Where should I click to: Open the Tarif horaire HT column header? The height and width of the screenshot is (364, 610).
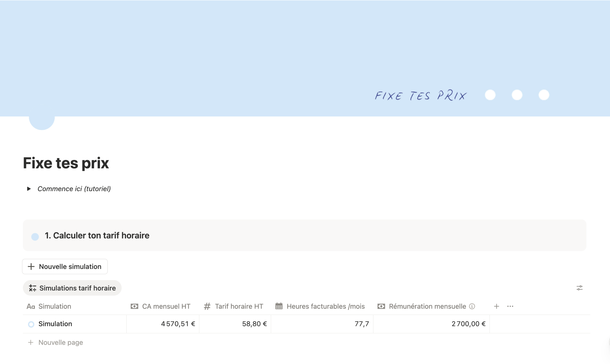tap(235, 306)
